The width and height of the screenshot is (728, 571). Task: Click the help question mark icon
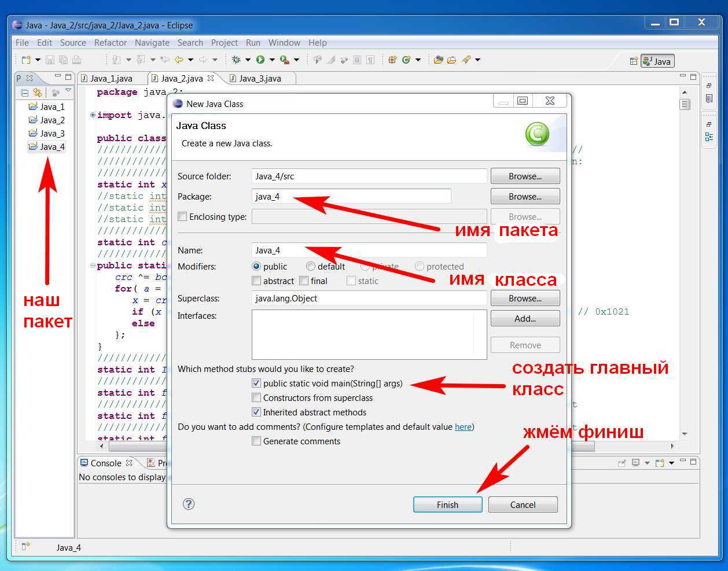[x=189, y=504]
